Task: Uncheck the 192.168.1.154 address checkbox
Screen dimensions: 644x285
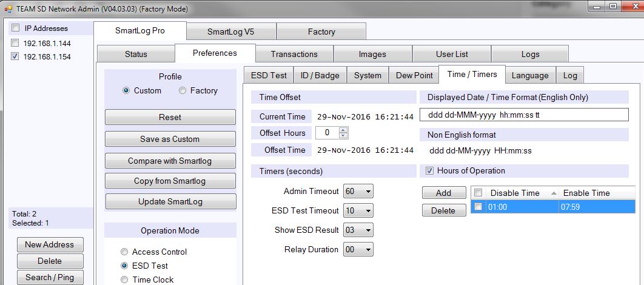Action: (15, 56)
